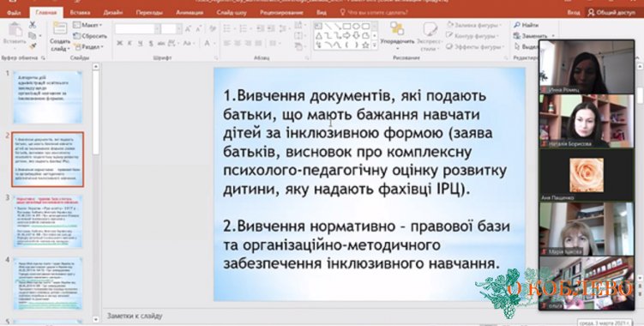Select the Rectangle shape in shapes gallery

(x=346, y=27)
